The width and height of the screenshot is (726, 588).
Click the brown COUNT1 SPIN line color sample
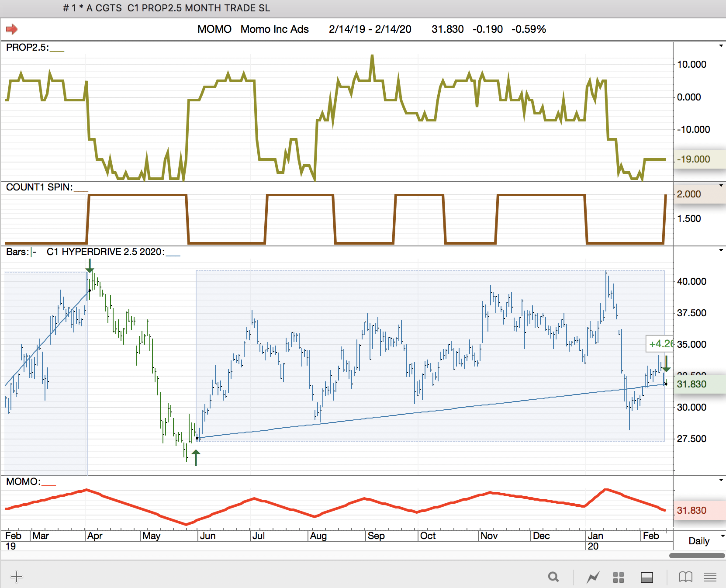(x=81, y=190)
